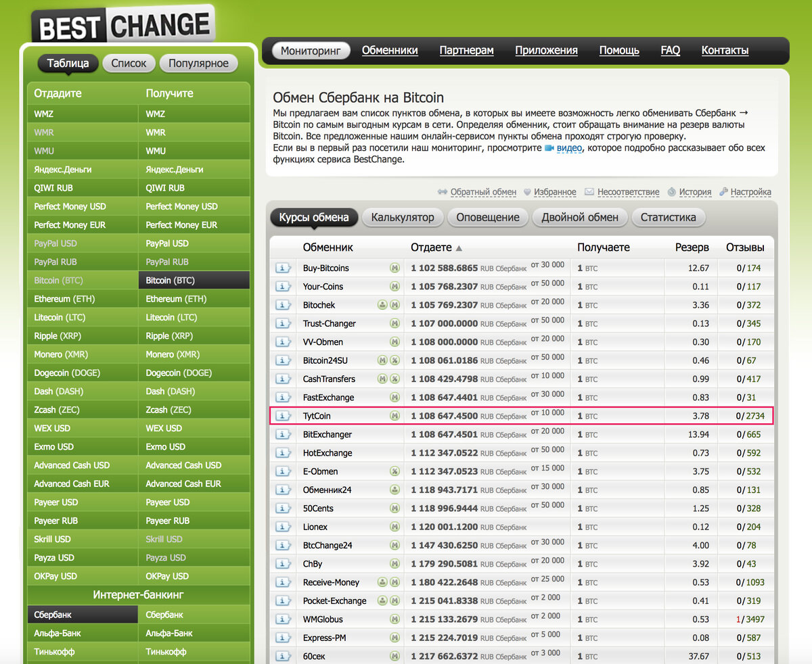
Task: Open info icon for Lionex row
Action: [283, 527]
